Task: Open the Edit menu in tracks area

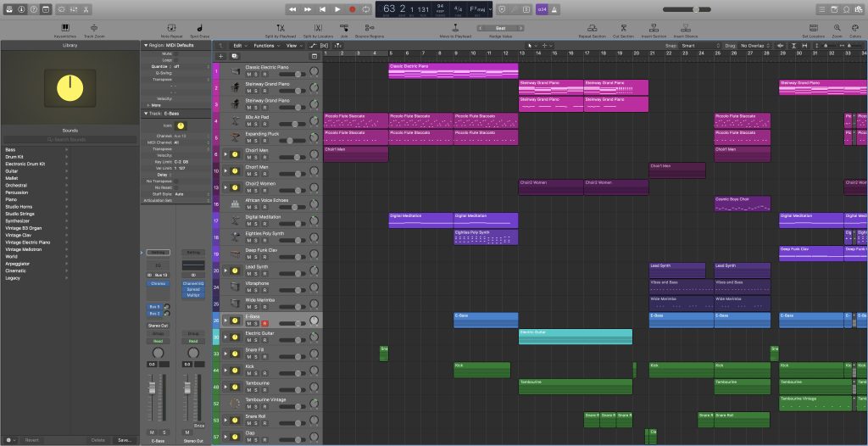Action: pos(239,46)
